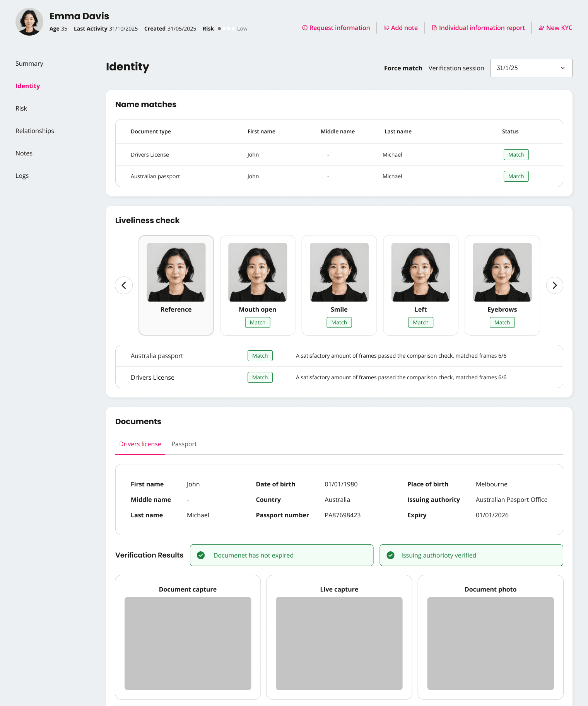This screenshot has height=706, width=588.
Task: Click the green check on Document has not expired
Action: [x=201, y=555]
